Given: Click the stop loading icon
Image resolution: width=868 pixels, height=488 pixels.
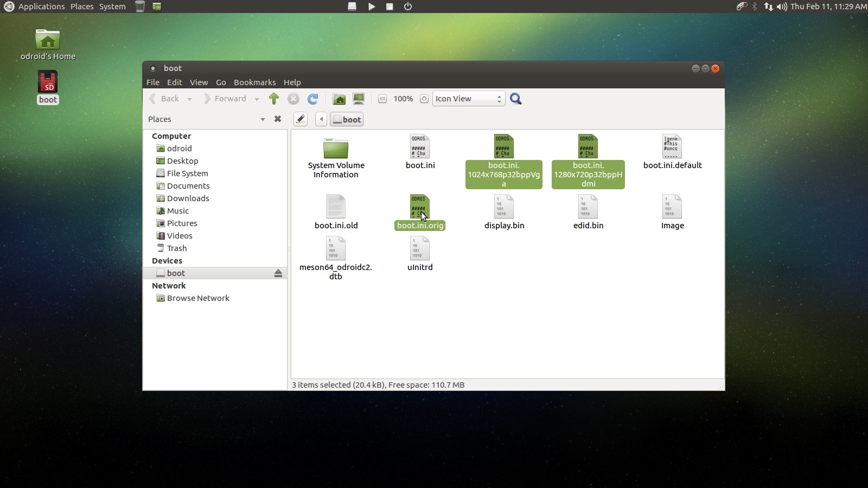Looking at the screenshot, I should (294, 99).
